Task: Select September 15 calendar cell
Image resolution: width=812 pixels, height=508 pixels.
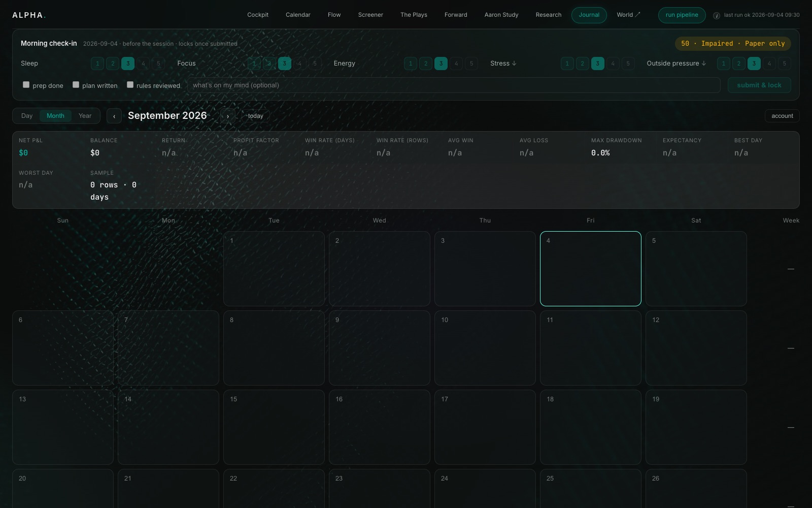Action: (x=274, y=427)
